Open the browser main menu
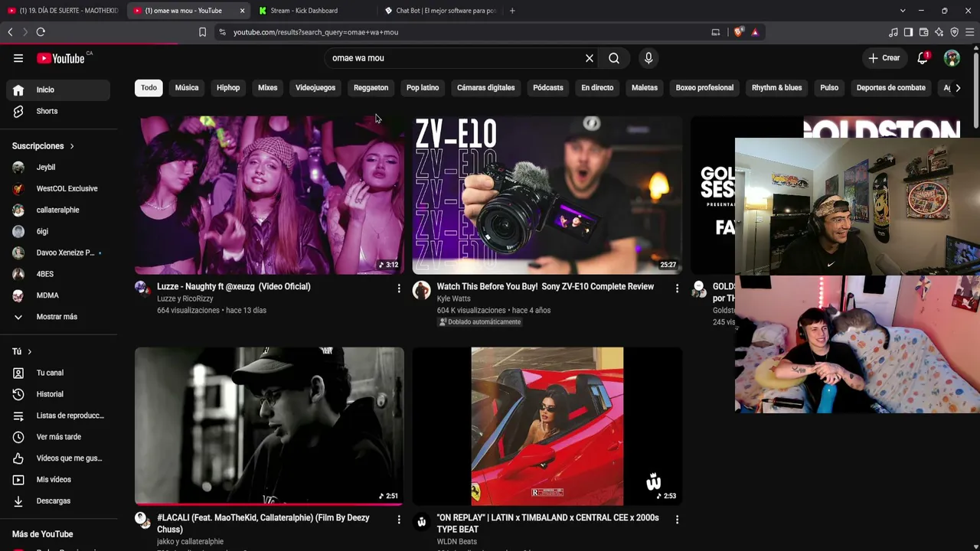This screenshot has height=551, width=980. [x=969, y=32]
